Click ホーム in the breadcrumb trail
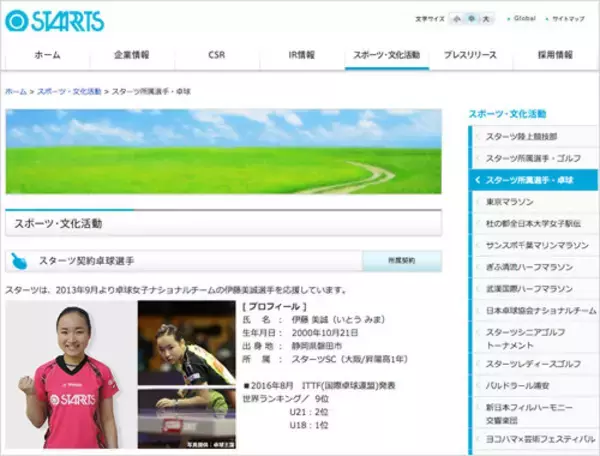 (x=16, y=92)
